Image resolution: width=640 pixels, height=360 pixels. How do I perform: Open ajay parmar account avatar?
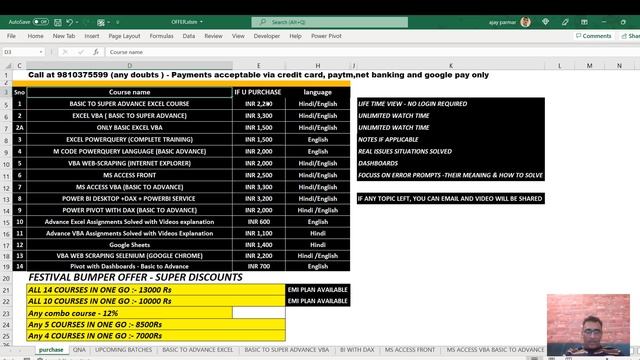pos(525,22)
